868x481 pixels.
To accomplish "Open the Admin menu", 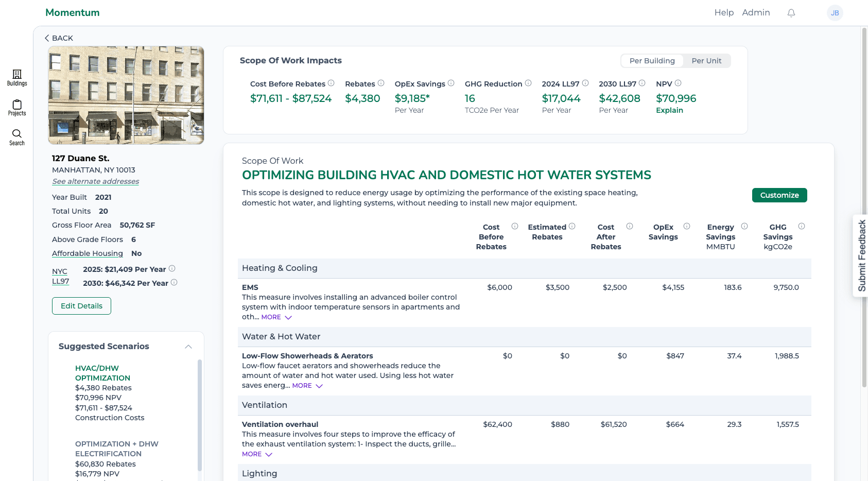I will (x=756, y=12).
